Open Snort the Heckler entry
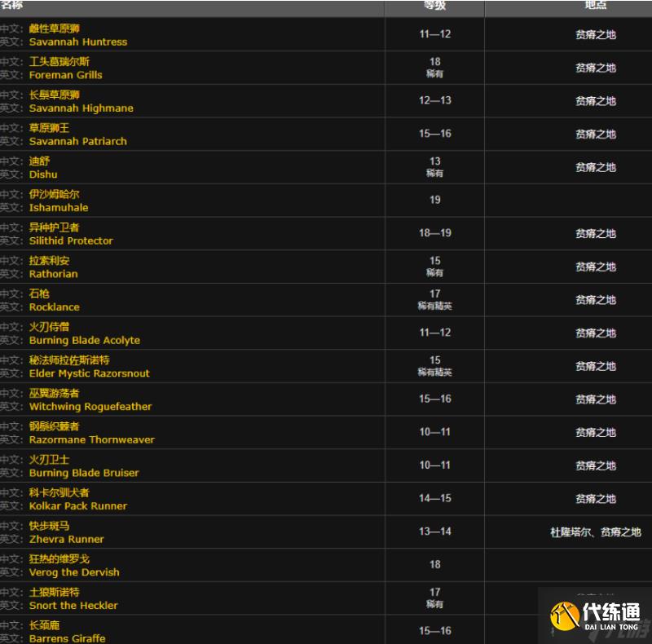652x644 pixels. pos(73,606)
